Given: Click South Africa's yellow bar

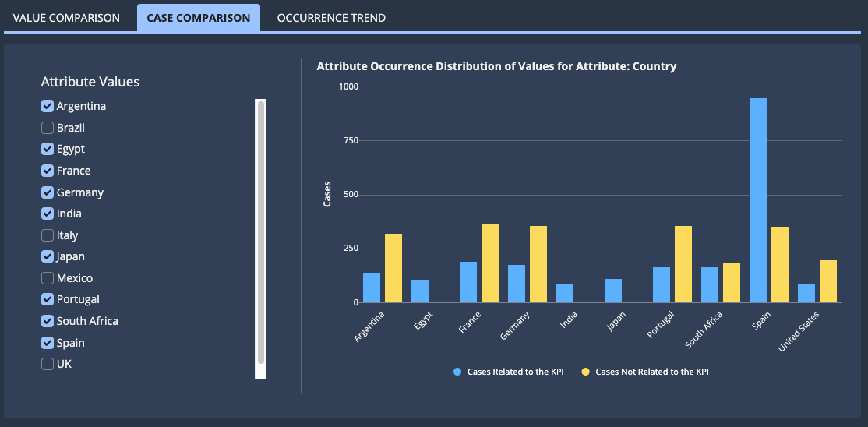Looking at the screenshot, I should [x=732, y=283].
